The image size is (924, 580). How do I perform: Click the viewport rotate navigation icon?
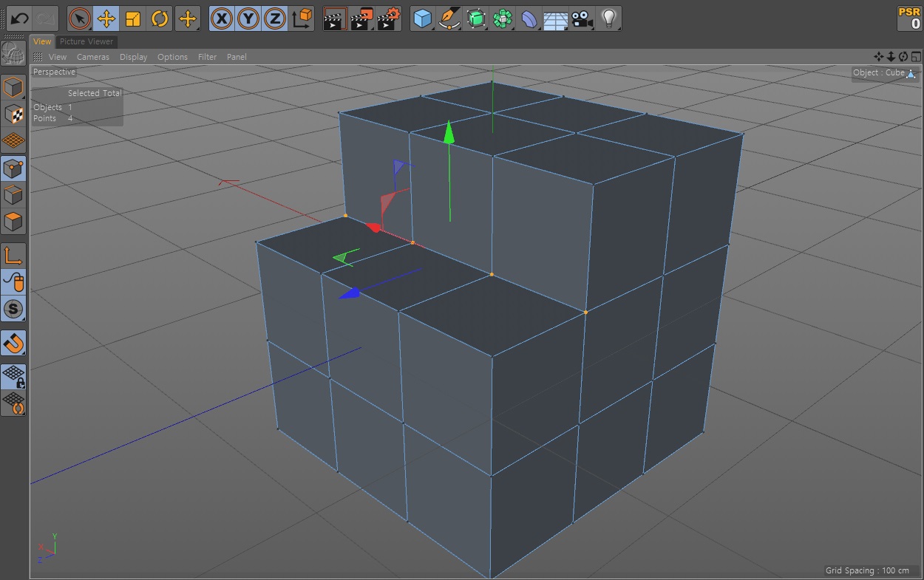[x=903, y=57]
